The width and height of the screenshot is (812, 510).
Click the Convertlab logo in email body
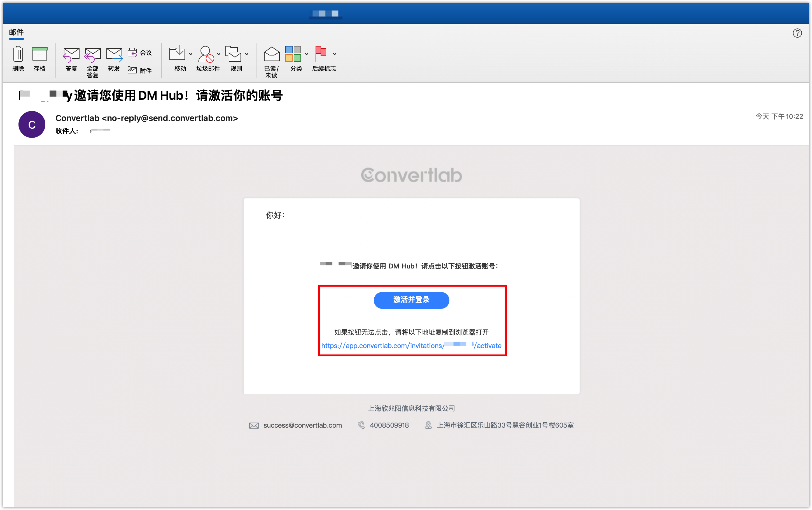[x=411, y=175]
